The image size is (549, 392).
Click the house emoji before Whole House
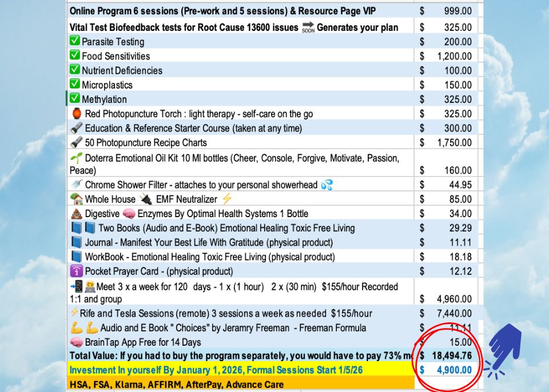point(76,199)
